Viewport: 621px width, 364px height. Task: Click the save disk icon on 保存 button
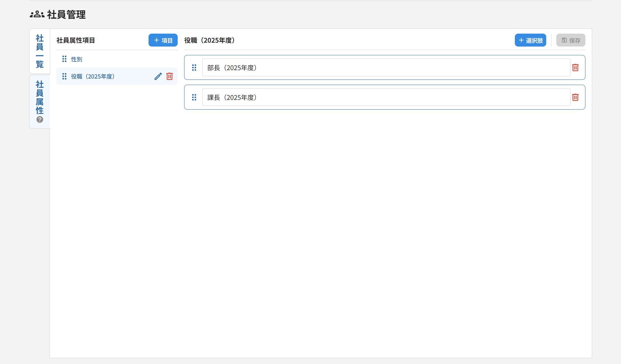564,40
